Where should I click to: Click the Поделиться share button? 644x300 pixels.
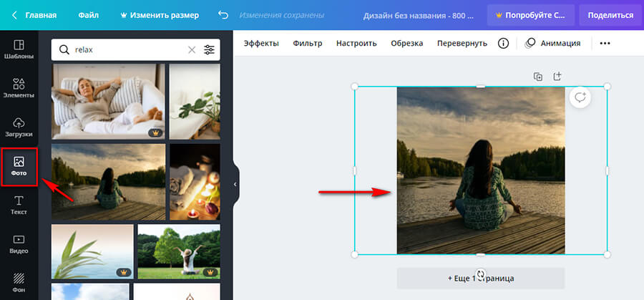point(610,15)
